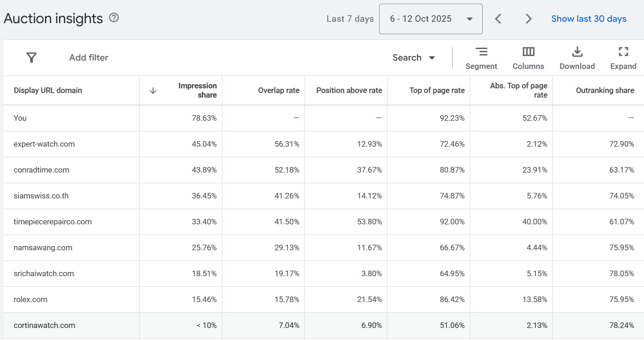Expand the table to full screen
The image size is (644, 340).
tap(623, 58)
